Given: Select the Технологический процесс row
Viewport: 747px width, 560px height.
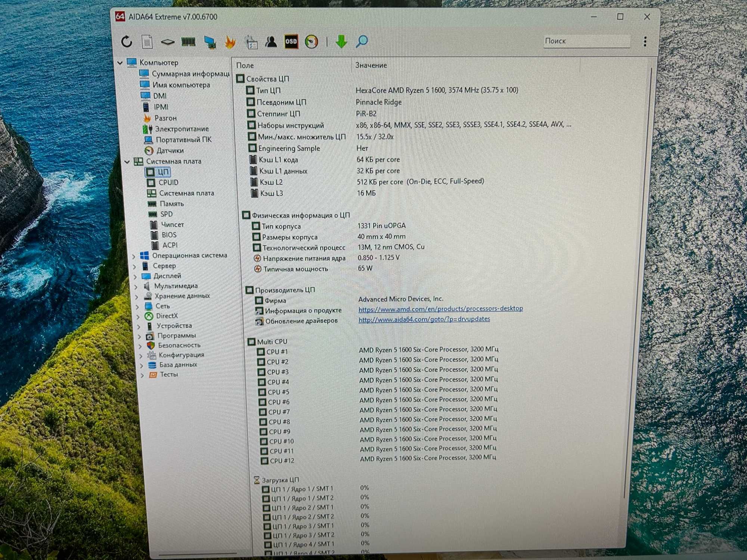Looking at the screenshot, I should [339, 248].
